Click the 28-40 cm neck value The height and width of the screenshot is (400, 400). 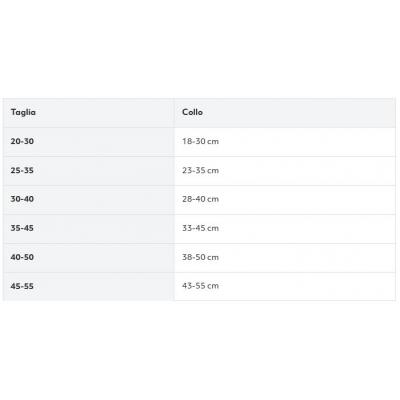tap(200, 199)
